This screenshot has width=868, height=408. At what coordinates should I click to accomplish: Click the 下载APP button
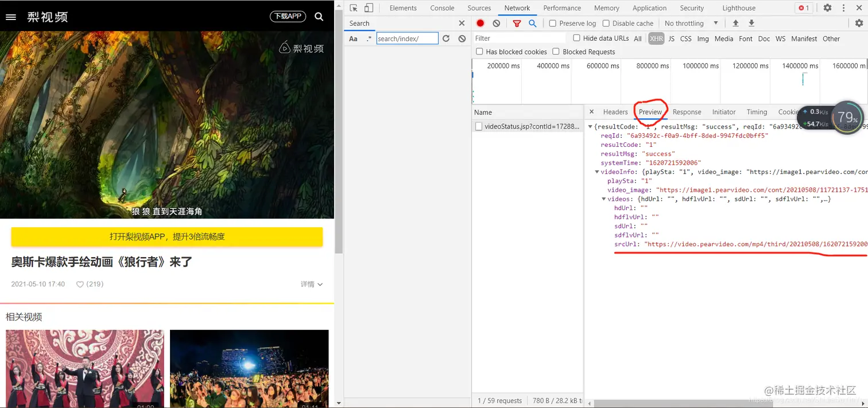point(288,16)
